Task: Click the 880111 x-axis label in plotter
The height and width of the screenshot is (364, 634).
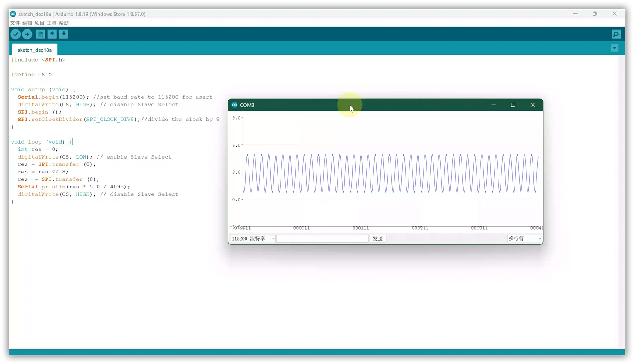Action: coord(361,228)
